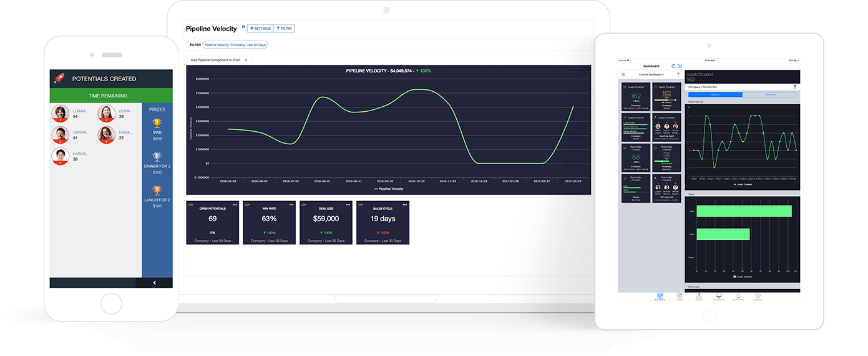This screenshot has height=356, width=868.
Task: Click the rocket icon on the phone header
Action: click(59, 78)
